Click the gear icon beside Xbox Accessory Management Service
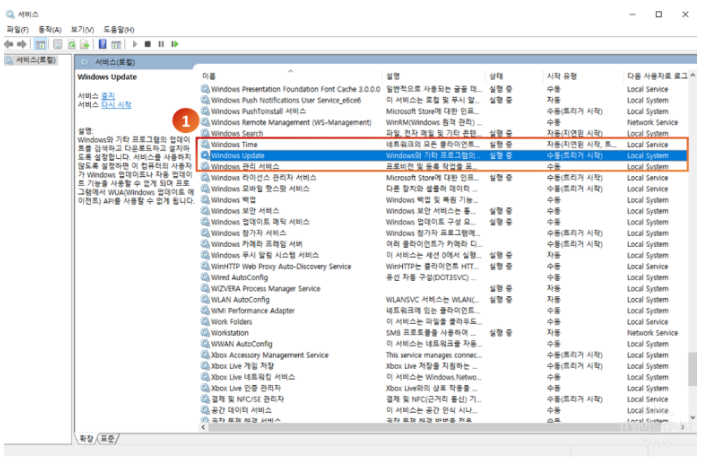703x465 pixels. [205, 355]
